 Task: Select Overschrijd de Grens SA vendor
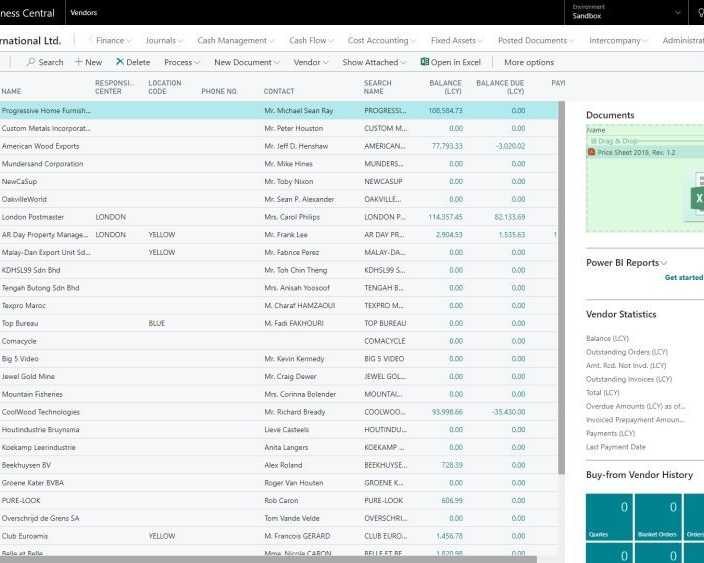click(x=40, y=518)
